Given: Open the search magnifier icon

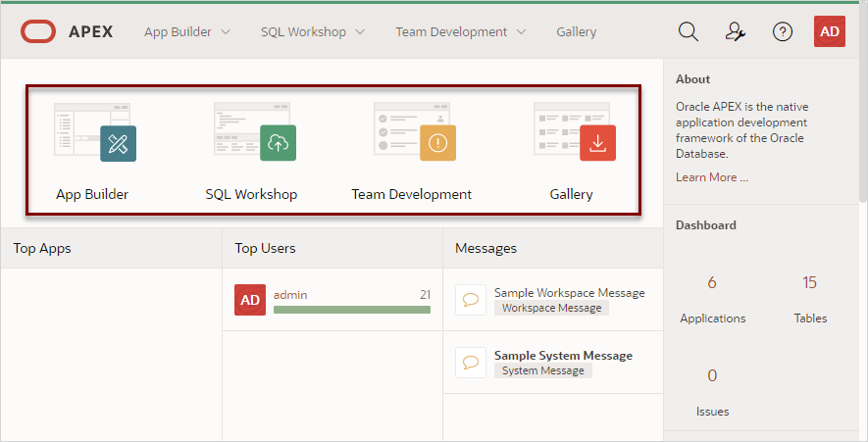Looking at the screenshot, I should point(689,31).
